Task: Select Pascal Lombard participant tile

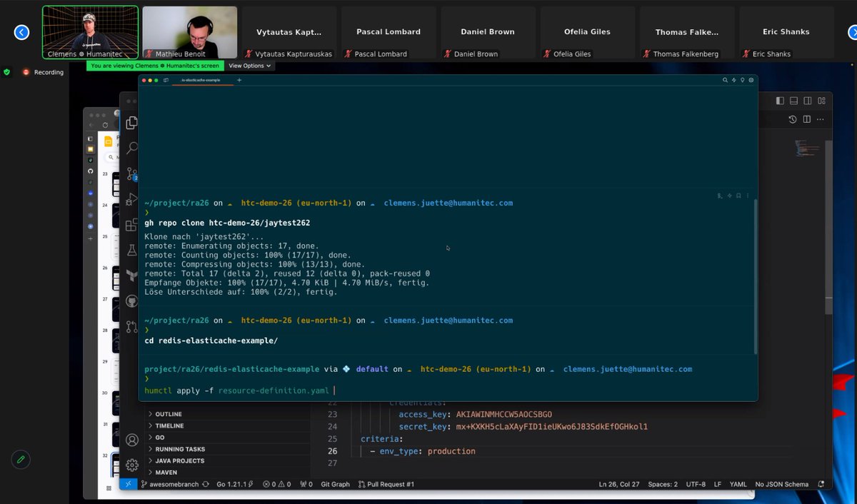Action: coord(389,32)
